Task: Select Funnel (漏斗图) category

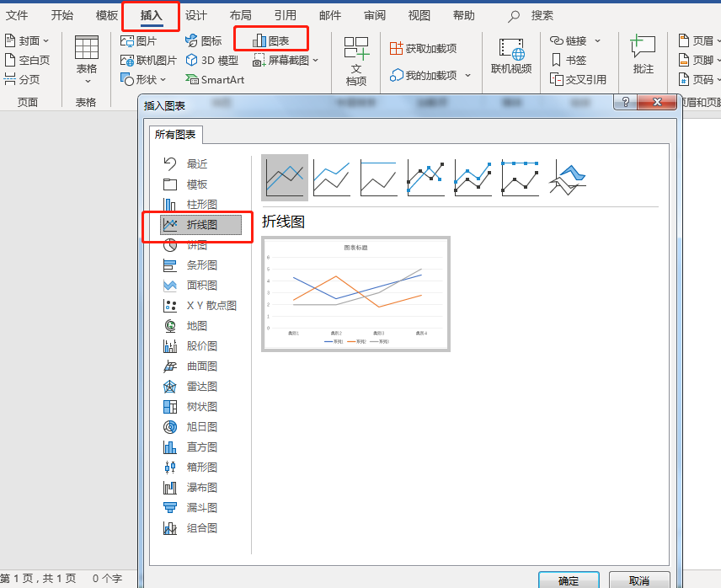Action: [190, 508]
